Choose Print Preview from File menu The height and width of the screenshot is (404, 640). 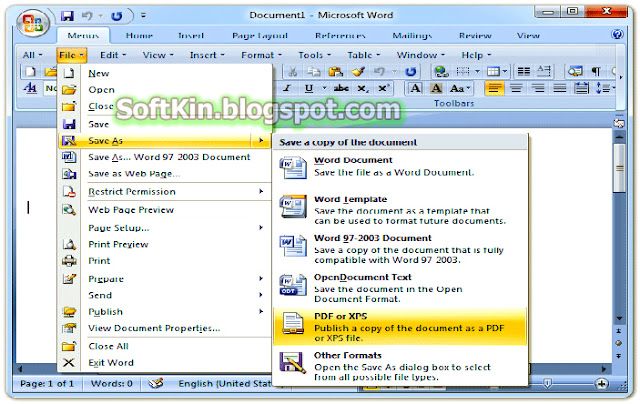pos(165,244)
